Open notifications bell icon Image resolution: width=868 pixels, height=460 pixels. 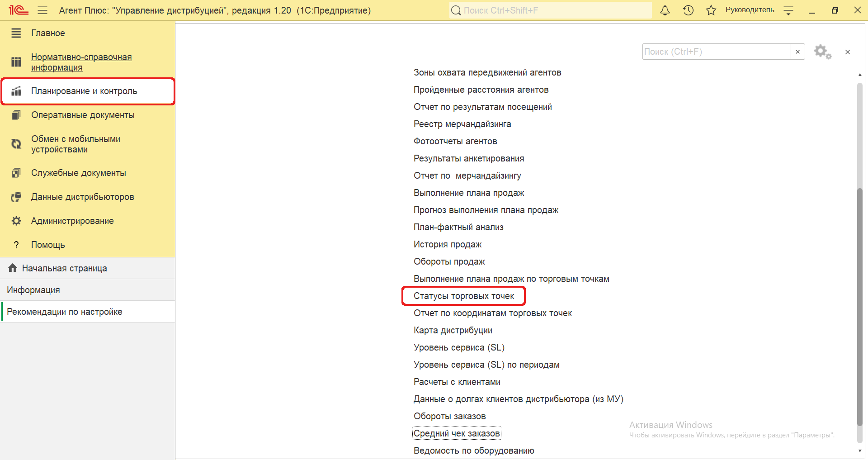[665, 10]
